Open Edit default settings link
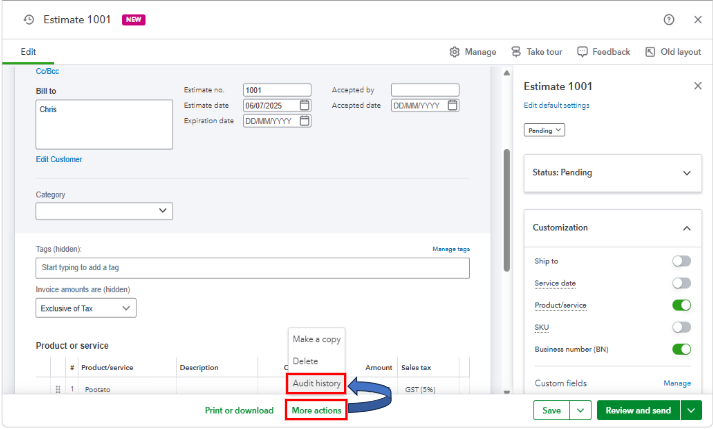 557,106
